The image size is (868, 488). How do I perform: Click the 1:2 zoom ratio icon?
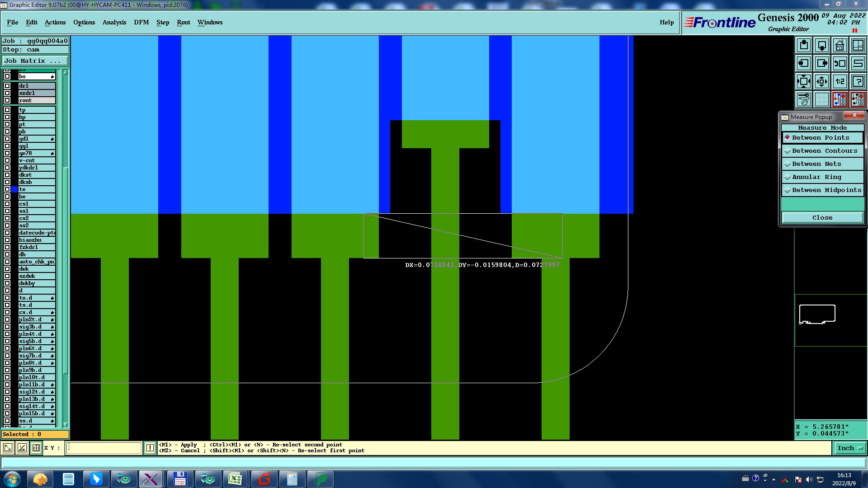click(x=840, y=81)
